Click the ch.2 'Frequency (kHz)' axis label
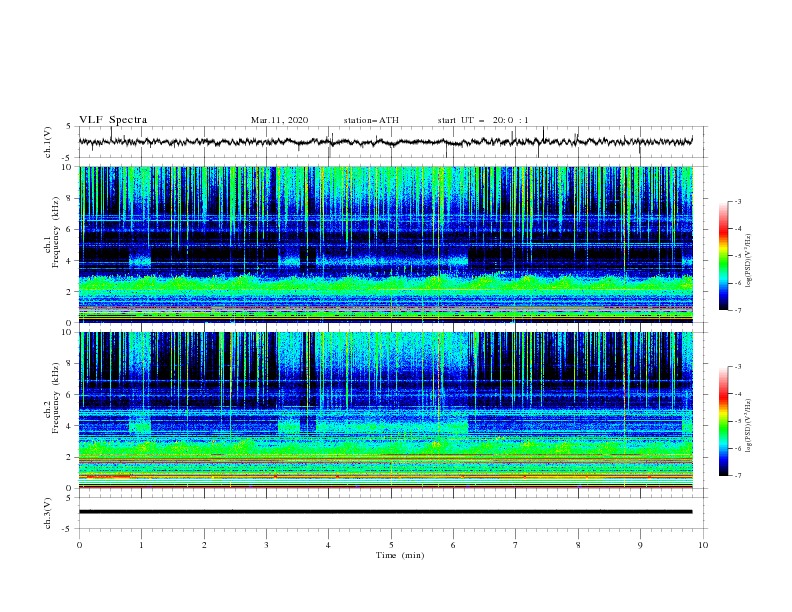 pos(56,400)
